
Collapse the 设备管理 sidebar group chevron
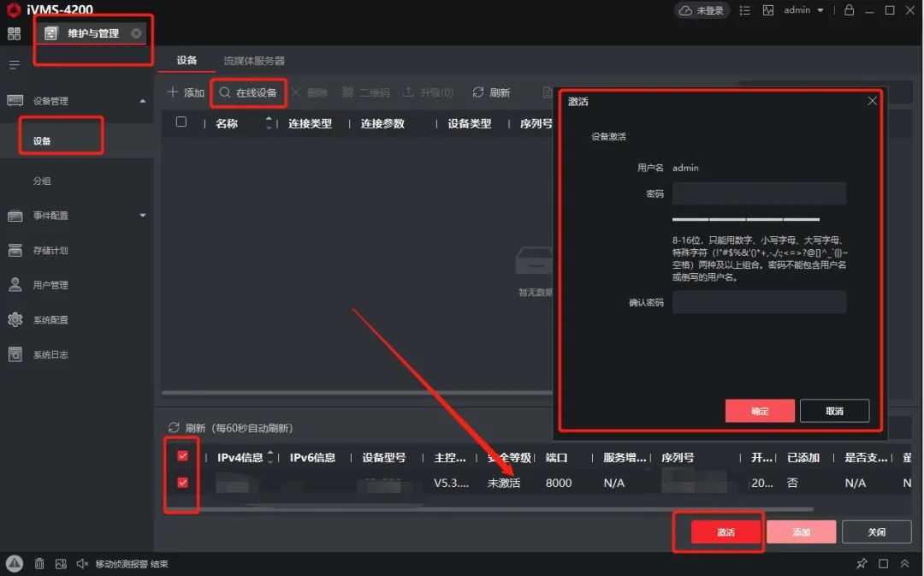pos(143,99)
